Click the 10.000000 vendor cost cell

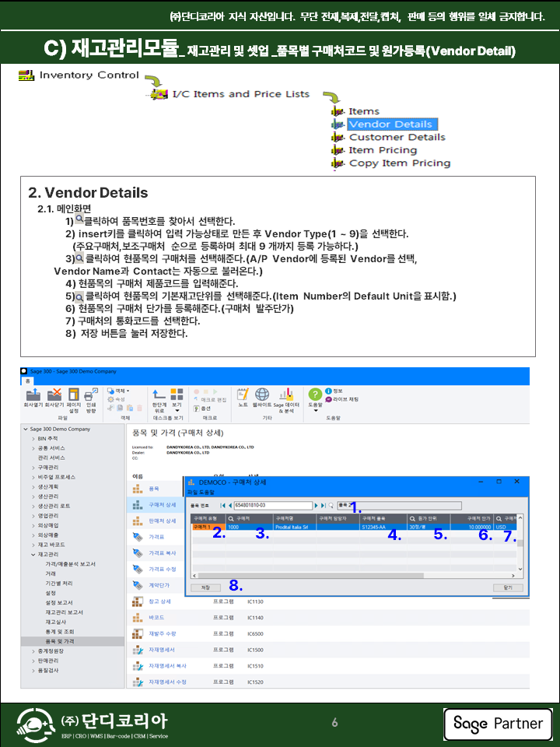click(x=471, y=528)
